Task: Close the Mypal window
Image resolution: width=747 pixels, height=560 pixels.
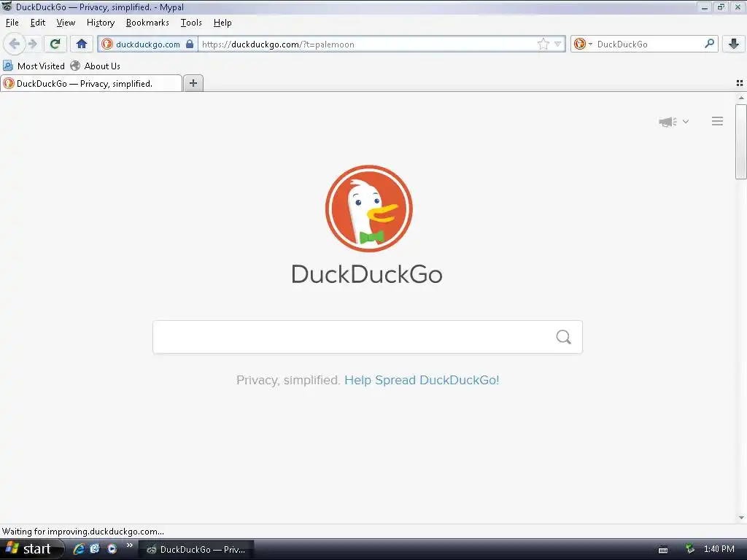Action: tap(738, 7)
